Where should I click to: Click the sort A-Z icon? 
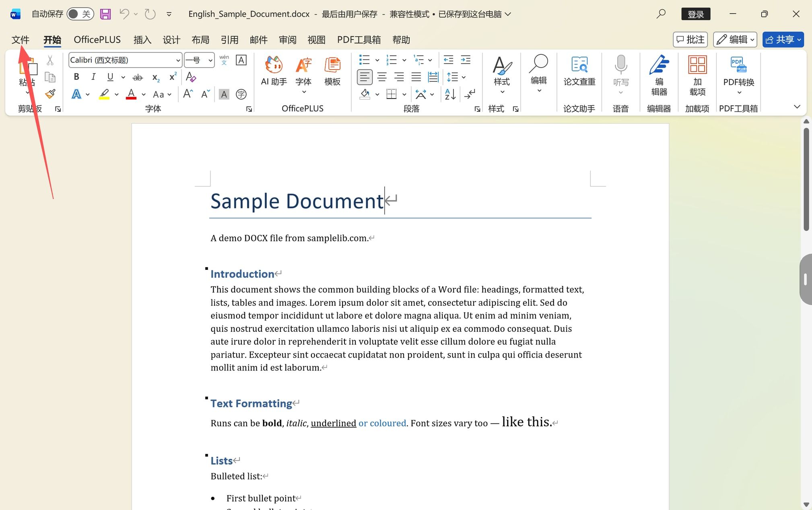450,94
